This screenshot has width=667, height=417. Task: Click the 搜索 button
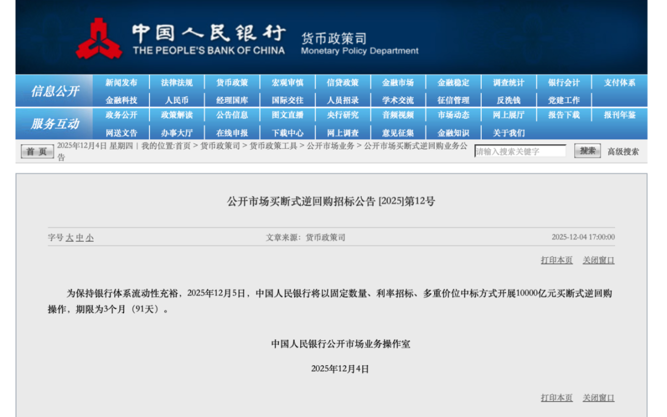pyautogui.click(x=587, y=151)
